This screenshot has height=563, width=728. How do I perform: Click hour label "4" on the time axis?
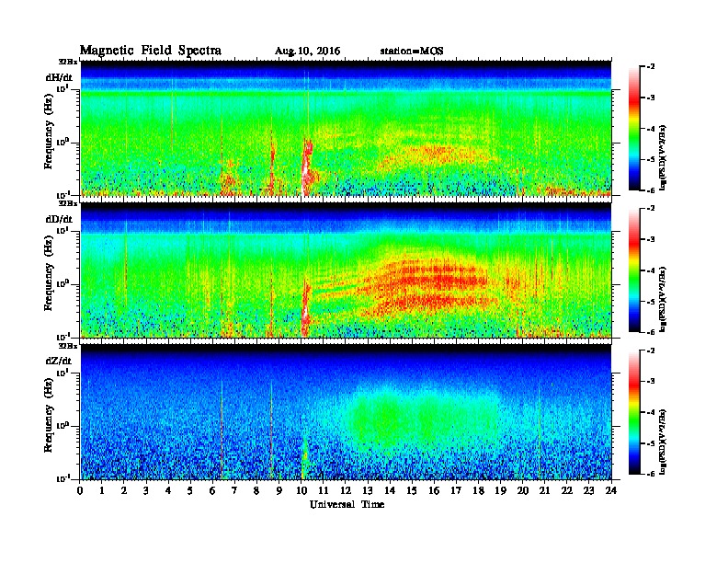click(x=168, y=490)
